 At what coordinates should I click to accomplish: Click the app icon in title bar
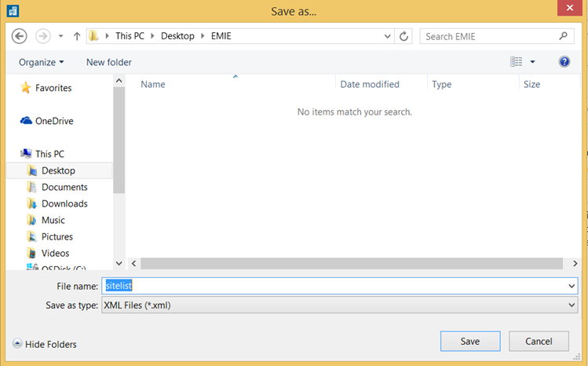click(x=13, y=11)
